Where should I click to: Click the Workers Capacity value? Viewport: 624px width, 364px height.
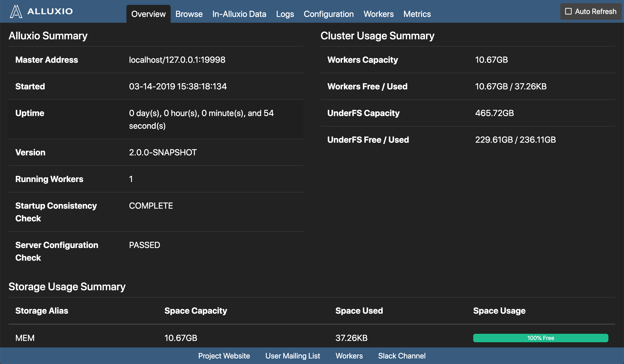point(491,60)
